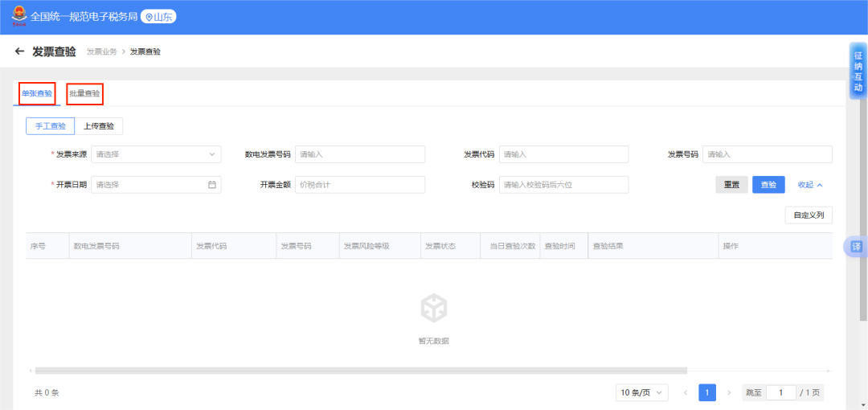This screenshot has height=410, width=868.
Task: Click the back arrow beside 发票查验
Action: [x=19, y=51]
